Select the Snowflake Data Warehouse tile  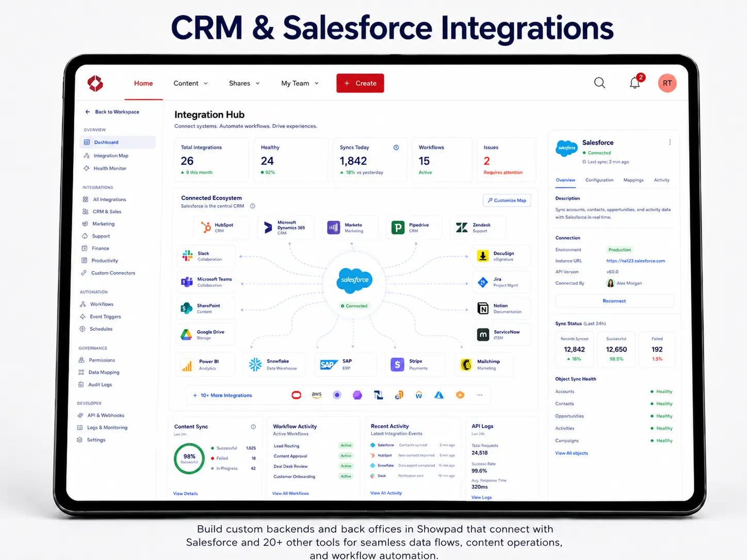coord(275,365)
